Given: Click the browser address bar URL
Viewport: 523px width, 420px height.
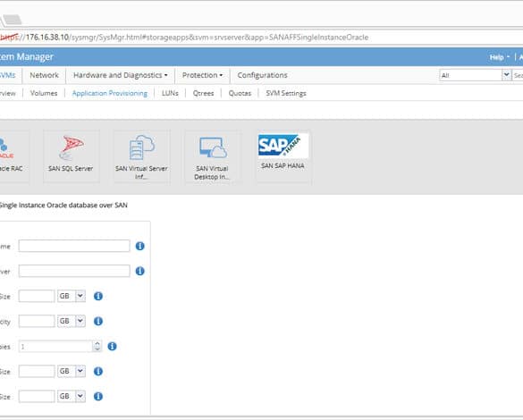Looking at the screenshot, I should point(184,38).
